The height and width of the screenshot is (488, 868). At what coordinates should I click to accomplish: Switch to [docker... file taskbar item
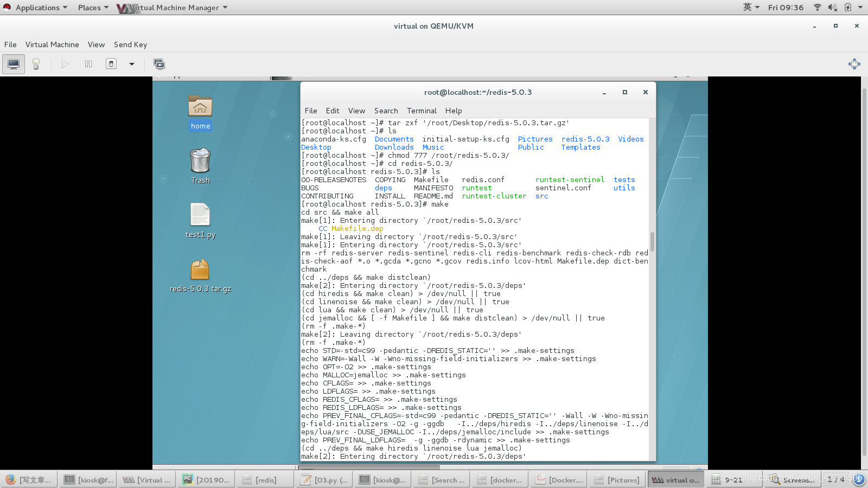(x=500, y=480)
